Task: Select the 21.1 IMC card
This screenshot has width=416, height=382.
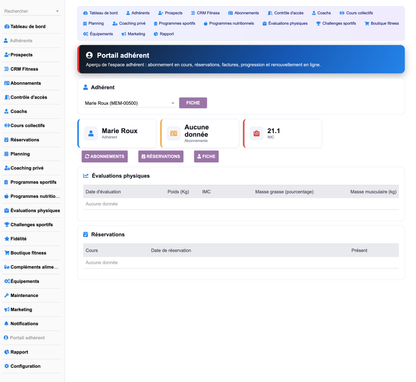Action: (x=283, y=133)
